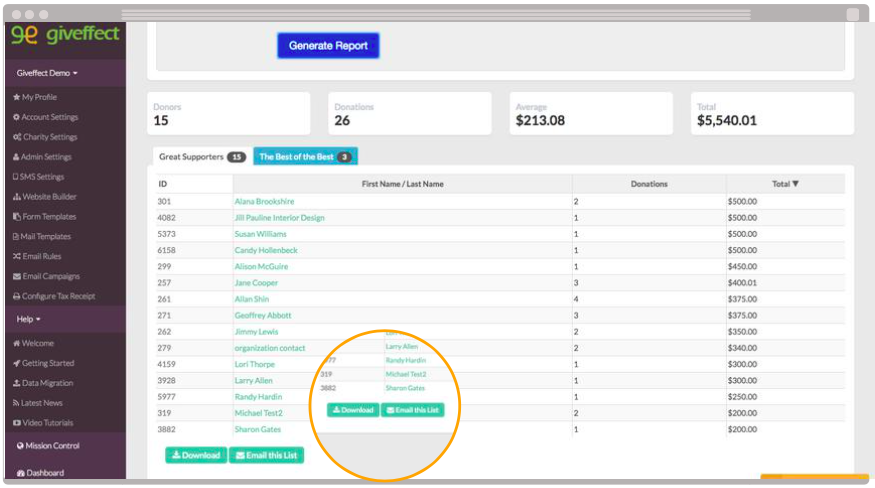The image size is (875, 488).
Task: Open Email Campaigns envelope icon
Action: point(17,276)
